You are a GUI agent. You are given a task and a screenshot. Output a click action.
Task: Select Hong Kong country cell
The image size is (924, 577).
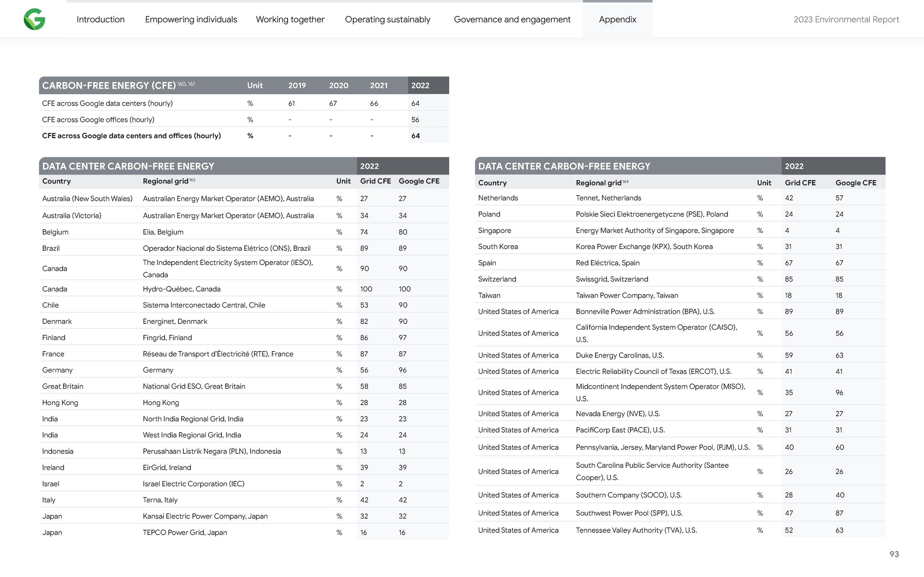pyautogui.click(x=60, y=402)
